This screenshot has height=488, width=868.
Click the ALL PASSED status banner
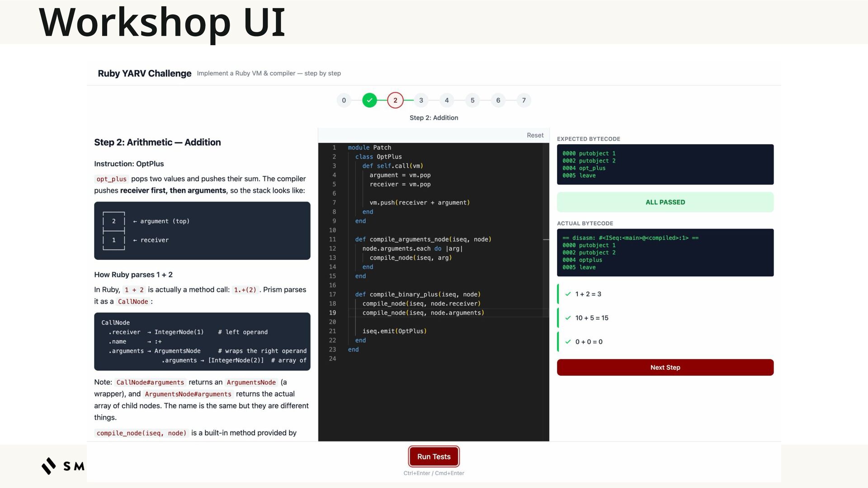pos(665,202)
